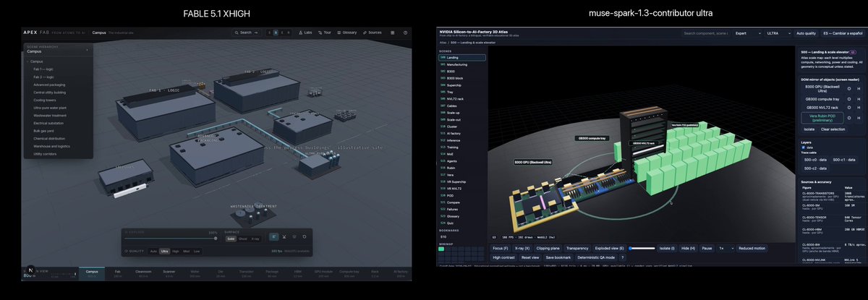Switch to the Campus scale tab
The width and height of the screenshot is (868, 300).
coord(92,273)
